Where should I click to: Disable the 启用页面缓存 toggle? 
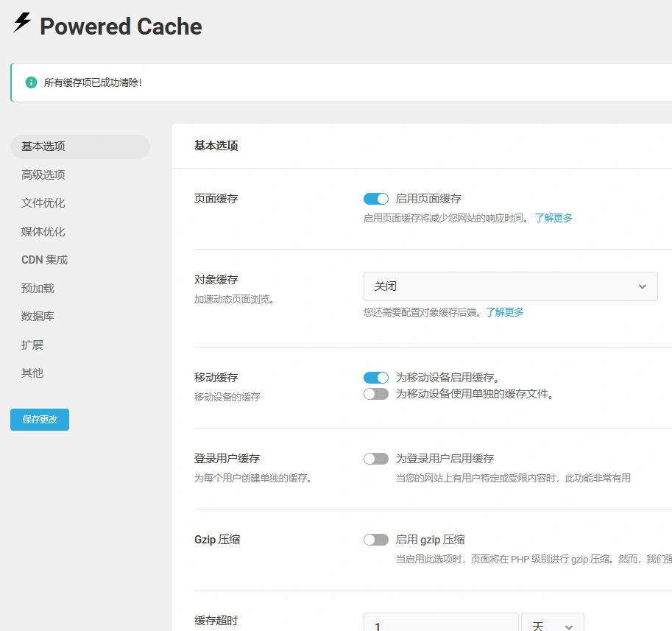click(375, 198)
